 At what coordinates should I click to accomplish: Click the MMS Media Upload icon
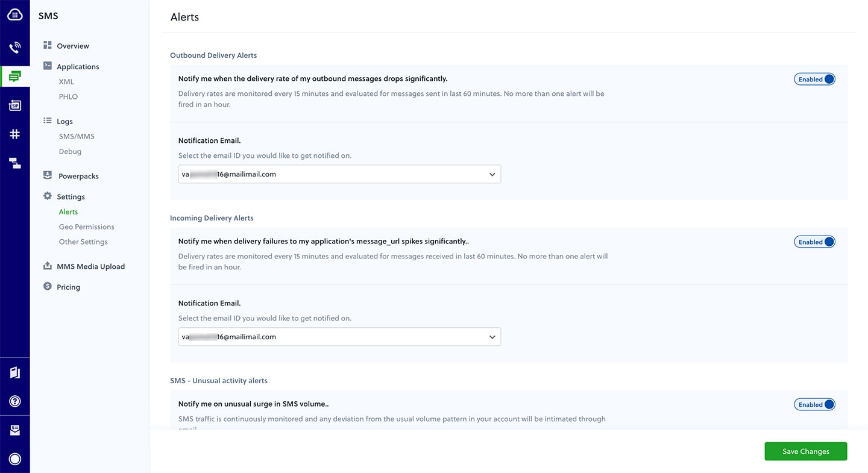48,266
